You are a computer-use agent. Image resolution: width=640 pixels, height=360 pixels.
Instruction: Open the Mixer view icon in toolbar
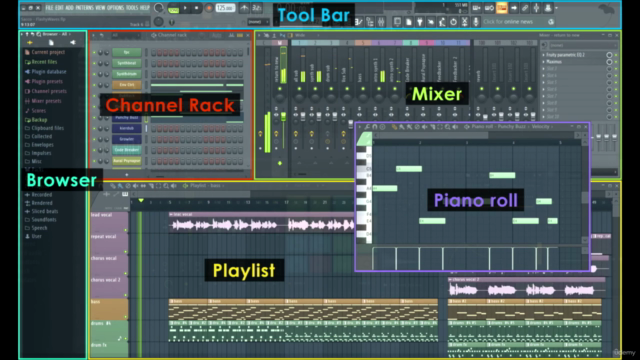[381, 22]
